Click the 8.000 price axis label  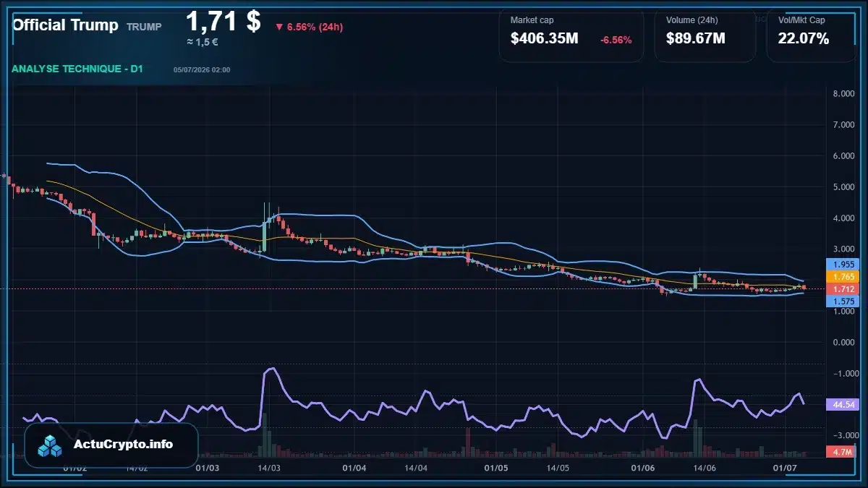(844, 94)
